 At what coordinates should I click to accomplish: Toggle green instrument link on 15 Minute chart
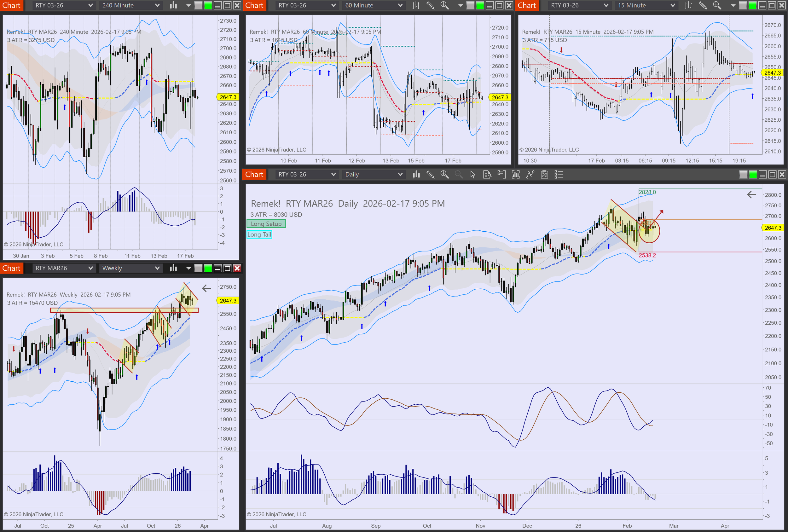(x=752, y=5)
